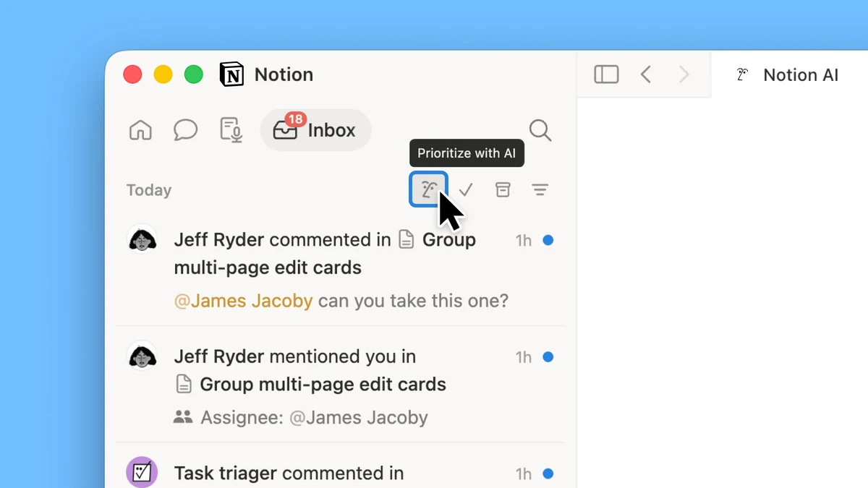This screenshot has height=488, width=868.
Task: Open the AI meeting notes icon
Action: pyautogui.click(x=231, y=130)
